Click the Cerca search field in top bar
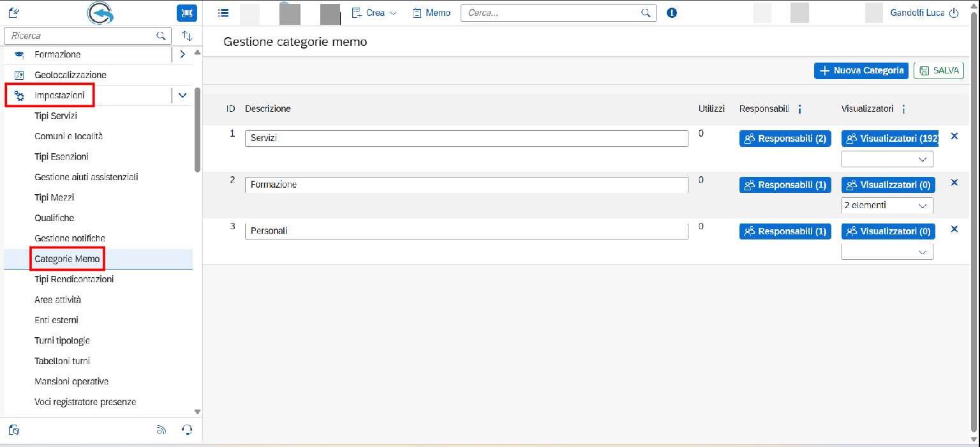Image resolution: width=980 pixels, height=447 pixels. pyautogui.click(x=552, y=13)
